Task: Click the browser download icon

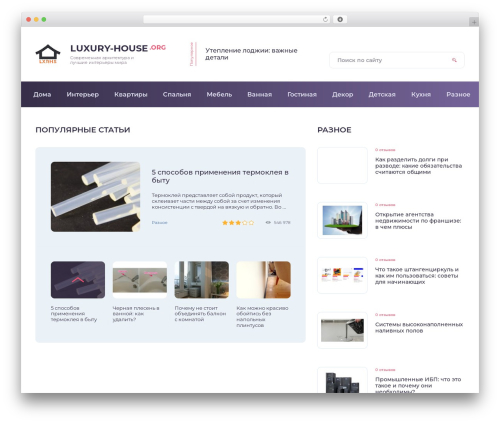Action: [340, 19]
